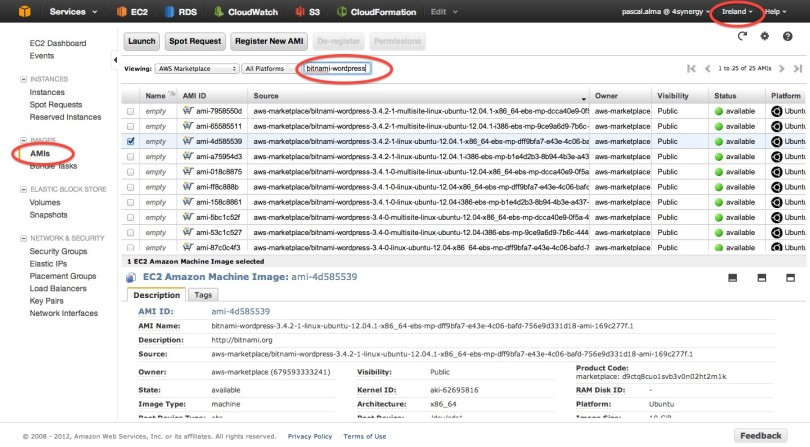
Task: Open Security Groups in the sidebar
Action: tap(58, 251)
